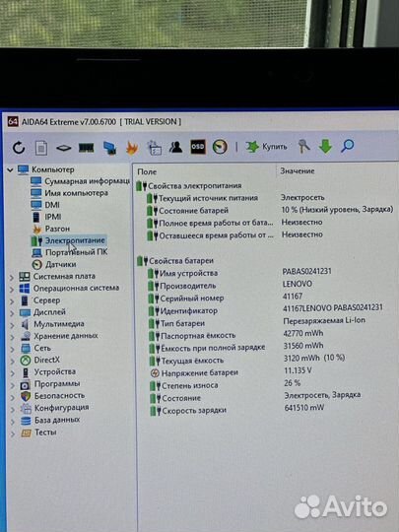
Task: Click the magnifier search icon
Action: coord(347,146)
